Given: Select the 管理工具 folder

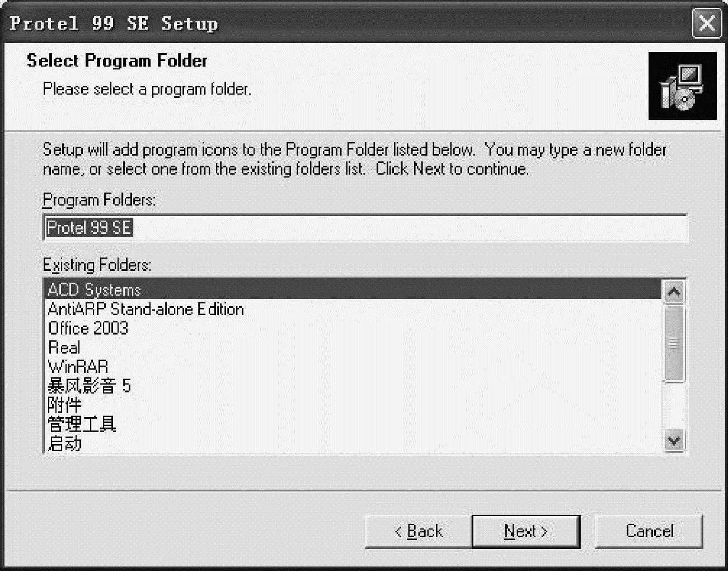Looking at the screenshot, I should point(82,424).
